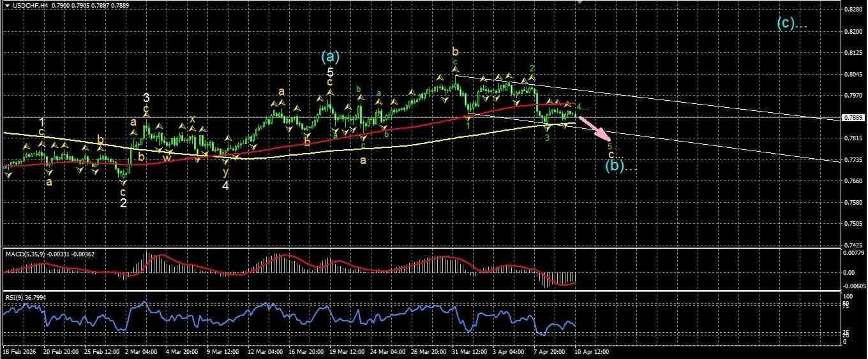Select the white wave label 2
The height and width of the screenshot is (359, 868).
tap(123, 203)
